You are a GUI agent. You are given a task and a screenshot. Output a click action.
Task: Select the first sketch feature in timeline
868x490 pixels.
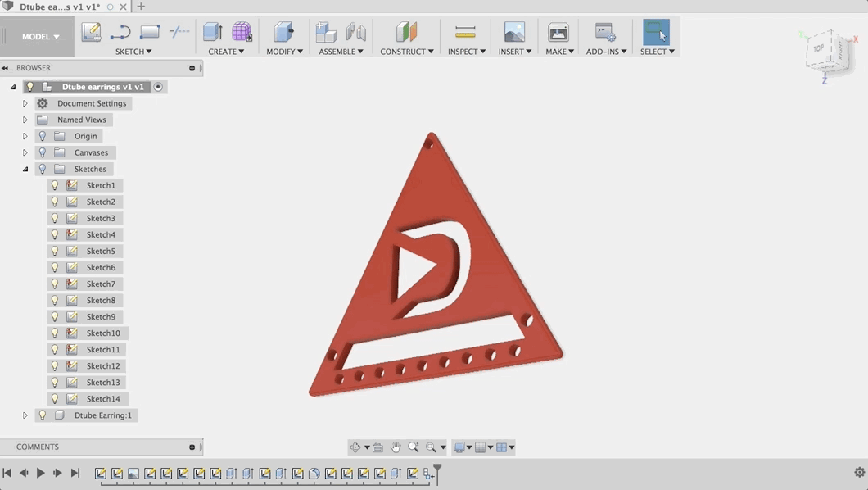(x=100, y=474)
